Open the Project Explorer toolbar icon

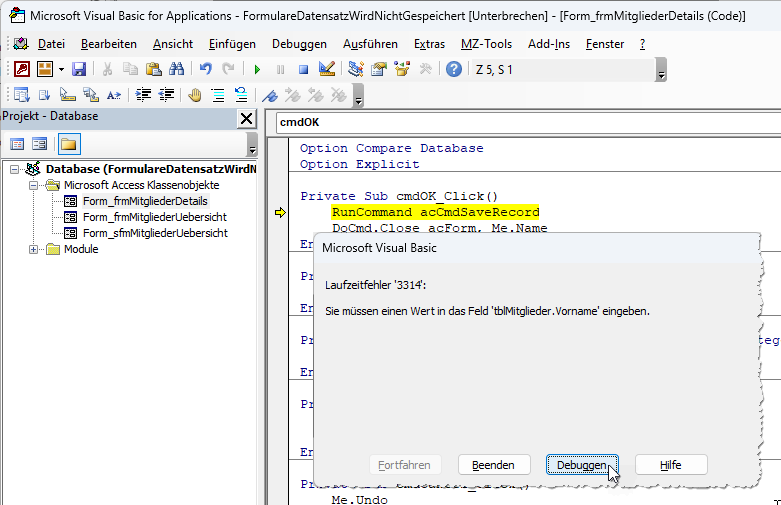(x=355, y=69)
